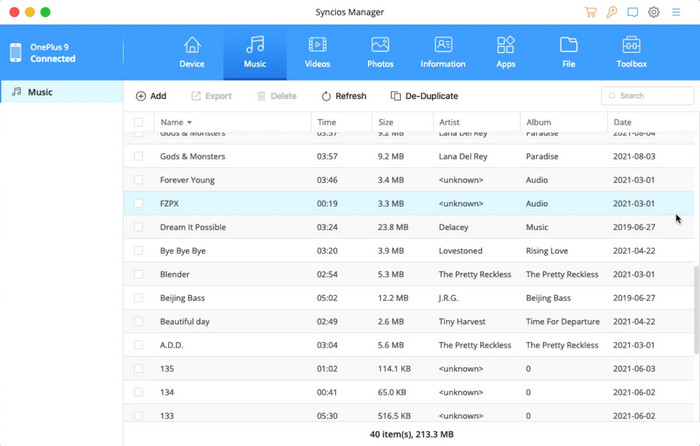
Task: Click the Delete button
Action: [x=277, y=96]
